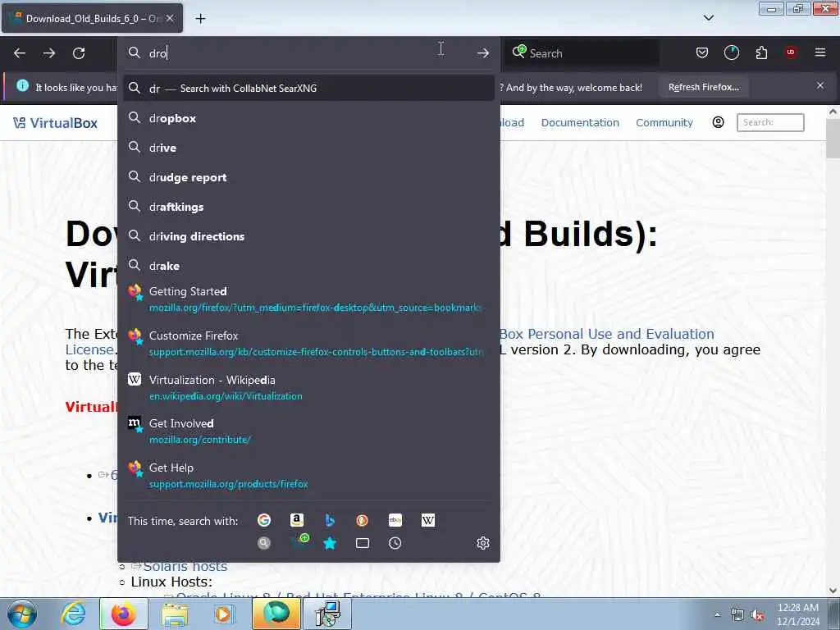Search this time with Google
Viewport: 840px width, 630px height.
click(264, 520)
